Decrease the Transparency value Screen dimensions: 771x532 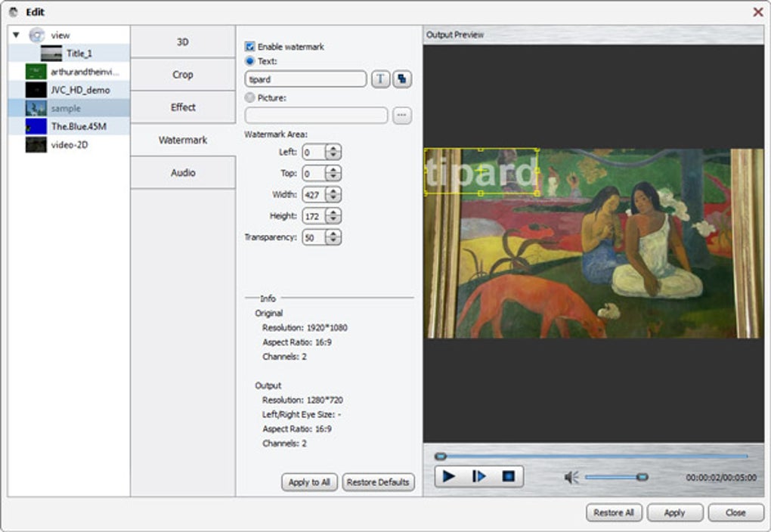point(333,240)
